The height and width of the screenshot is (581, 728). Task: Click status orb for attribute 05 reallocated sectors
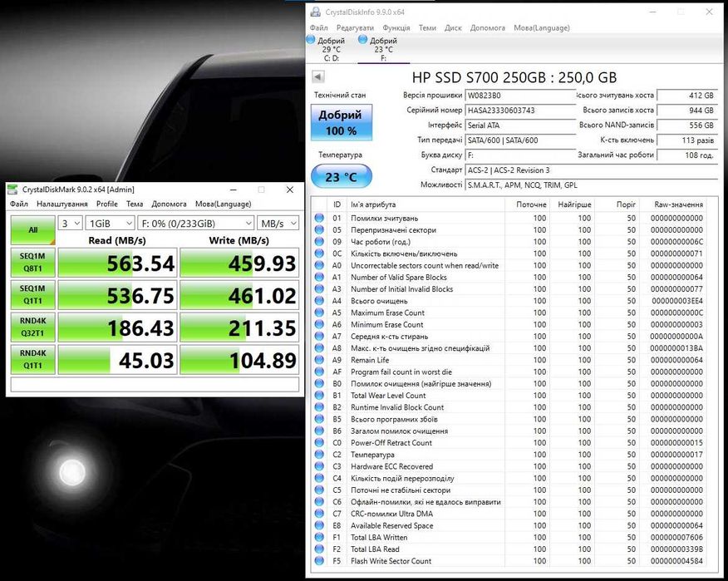(x=319, y=230)
